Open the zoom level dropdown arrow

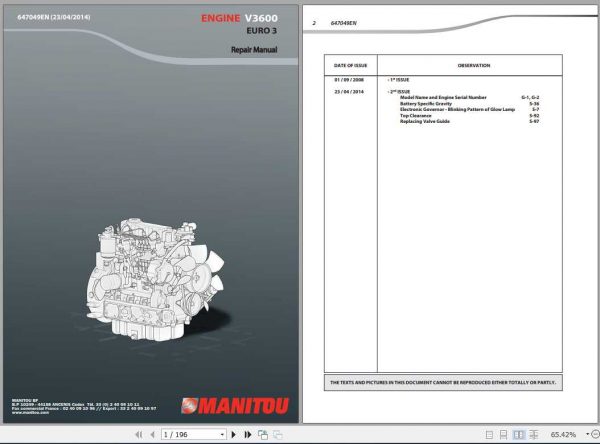click(x=587, y=434)
